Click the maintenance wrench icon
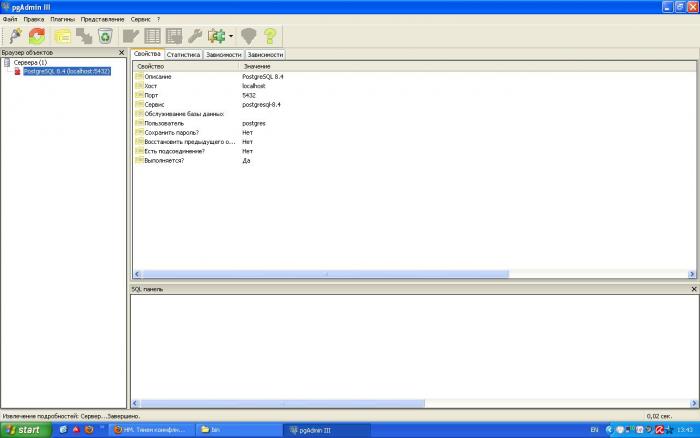The height and width of the screenshot is (438, 700). point(195,36)
